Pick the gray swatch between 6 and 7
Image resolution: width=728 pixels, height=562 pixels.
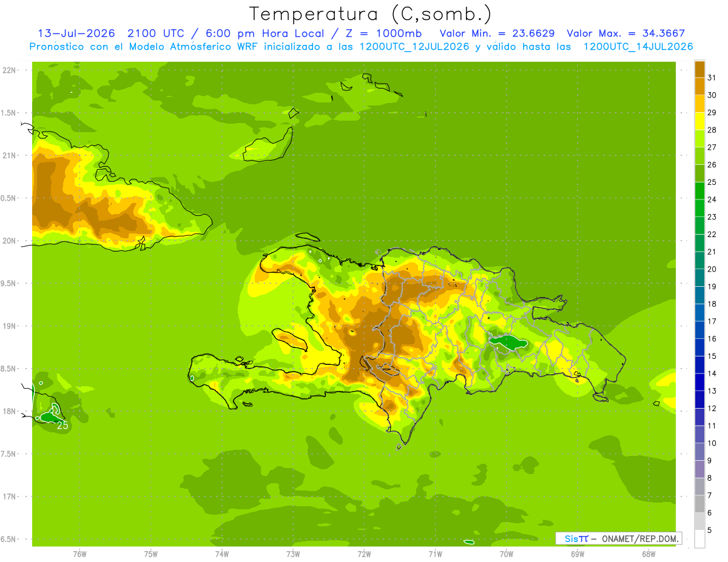click(x=699, y=504)
